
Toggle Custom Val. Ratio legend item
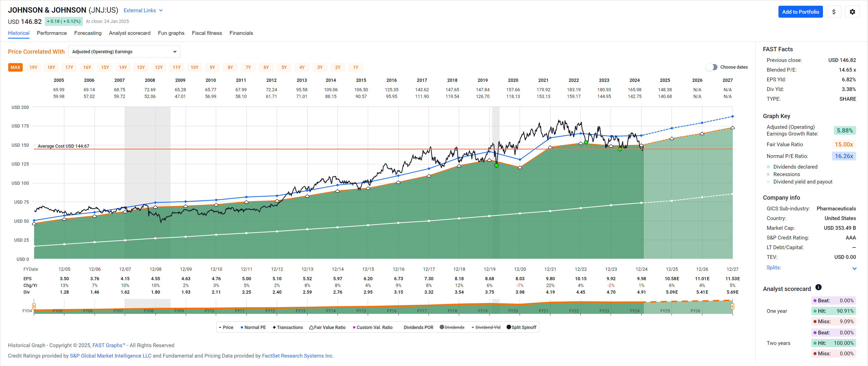(x=372, y=327)
